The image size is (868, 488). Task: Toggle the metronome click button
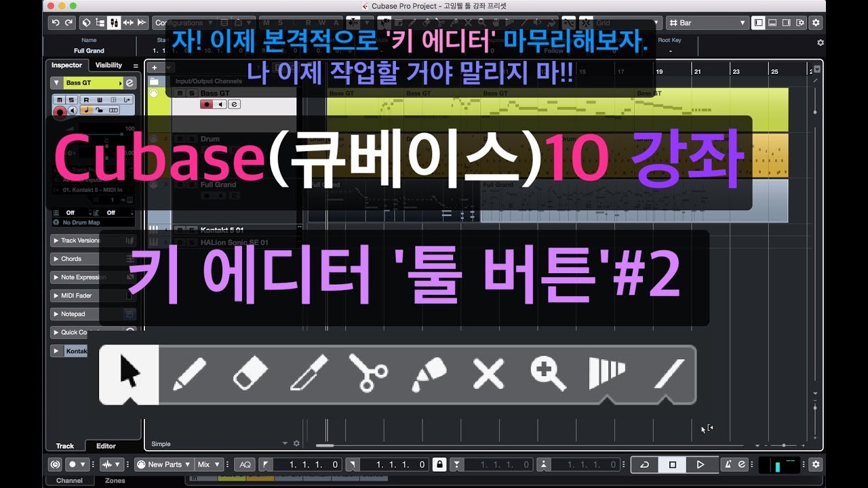coord(728,464)
